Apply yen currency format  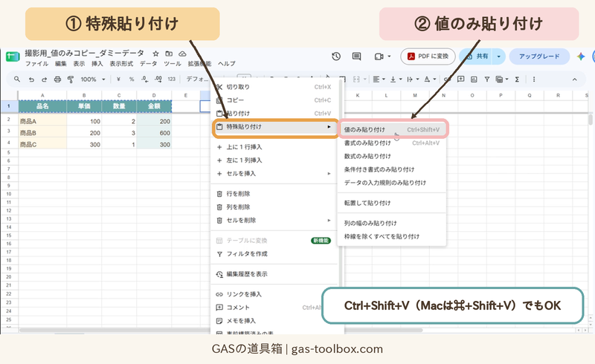point(118,79)
